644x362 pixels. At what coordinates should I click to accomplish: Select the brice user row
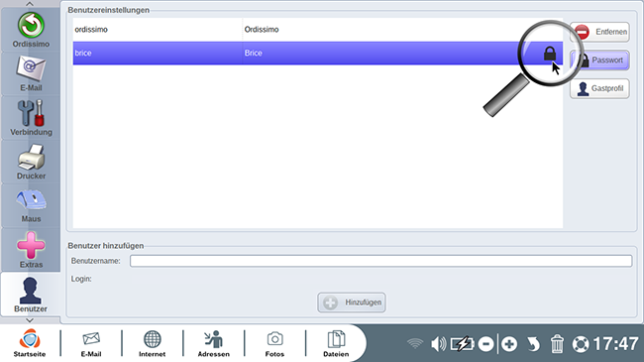[x=317, y=54]
